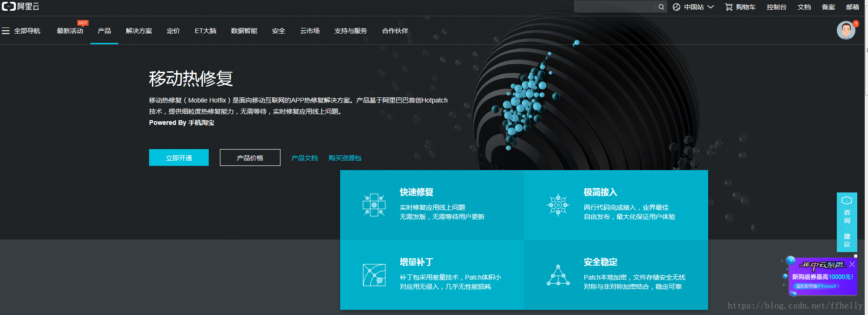Open 定价 menu item
This screenshot has height=315, width=868.
coord(173,31)
